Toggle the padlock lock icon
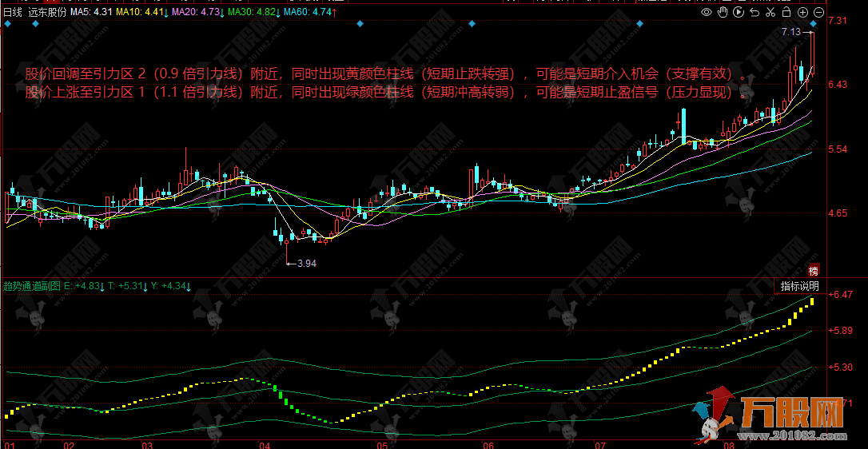This screenshot has height=449, width=868. 786,12
